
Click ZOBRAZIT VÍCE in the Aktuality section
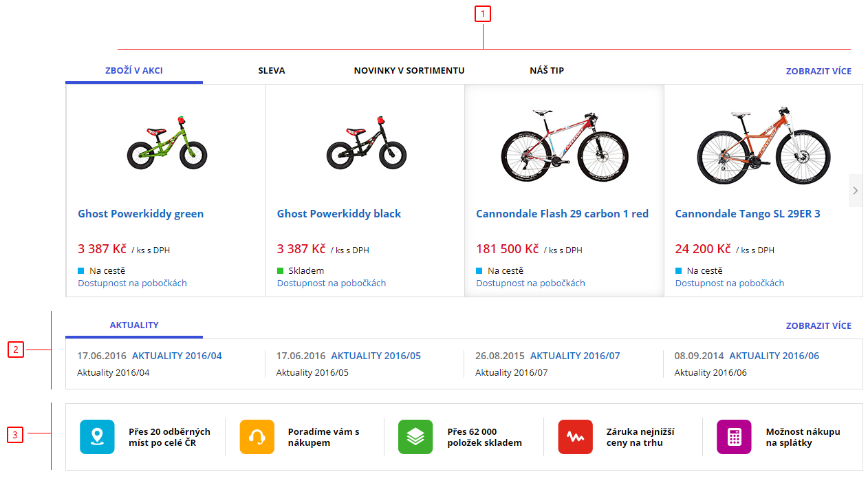pyautogui.click(x=818, y=325)
